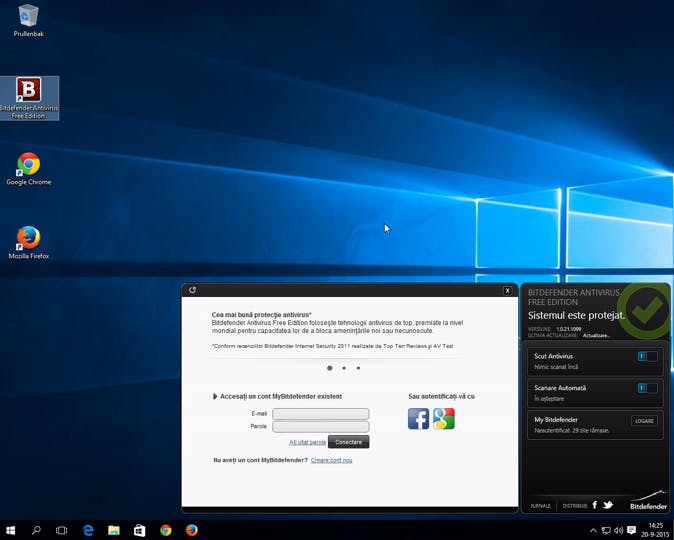Open the 'Ați uitat parola' link
Image resolution: width=674 pixels, height=540 pixels.
(307, 442)
